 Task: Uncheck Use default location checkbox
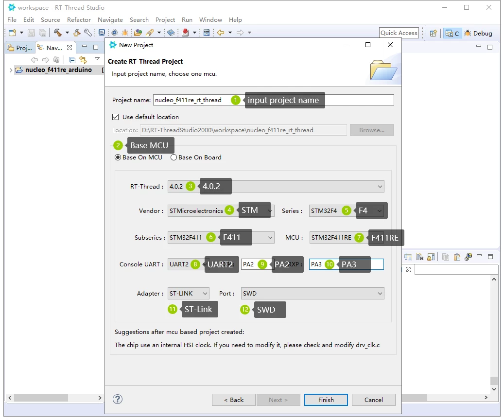click(x=115, y=117)
